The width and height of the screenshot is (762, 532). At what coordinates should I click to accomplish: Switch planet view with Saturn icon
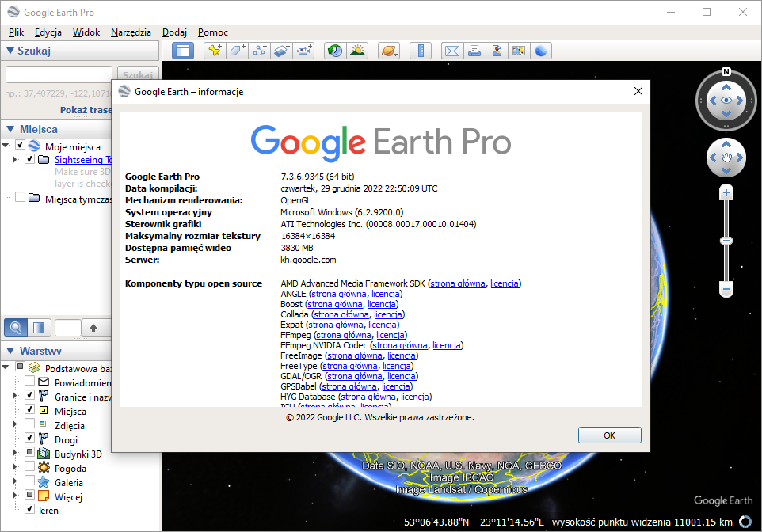pos(389,51)
